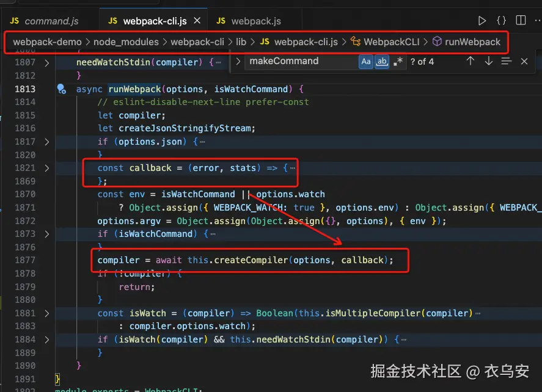Toggle Match Case in find widget

(365, 62)
